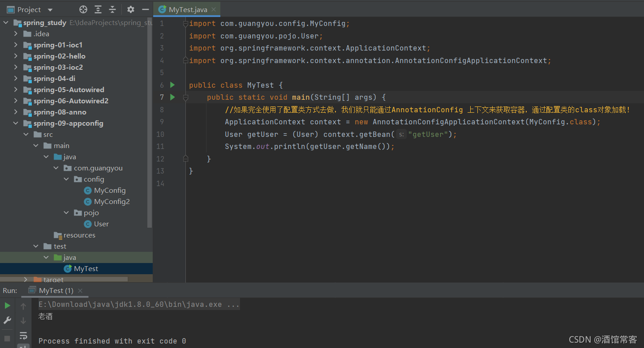This screenshot has height=348, width=644.
Task: Close the MyTest.java editor tab
Action: (x=214, y=9)
